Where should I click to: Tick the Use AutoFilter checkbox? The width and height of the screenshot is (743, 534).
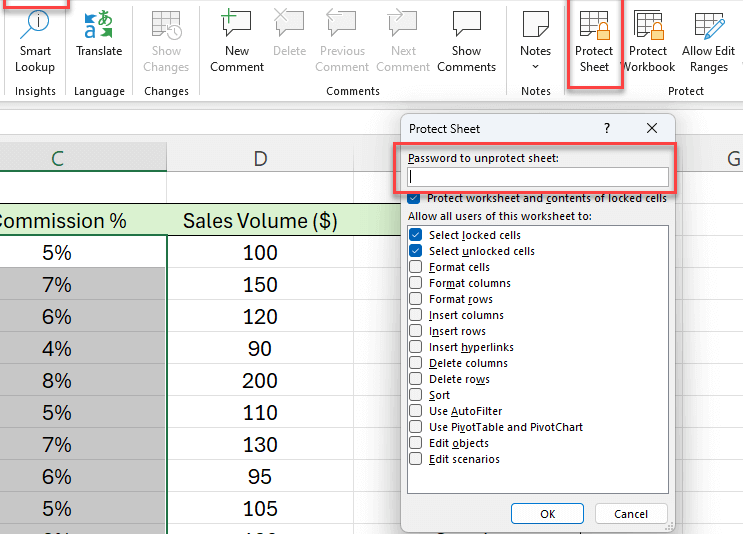tap(416, 411)
